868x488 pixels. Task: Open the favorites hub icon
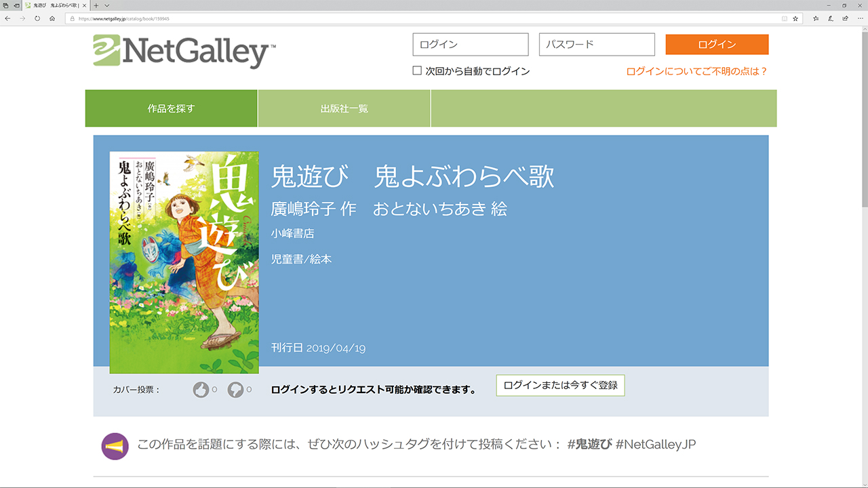click(816, 18)
